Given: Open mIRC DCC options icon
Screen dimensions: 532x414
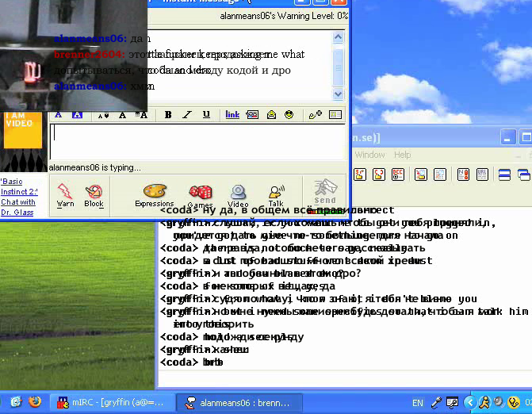Looking at the screenshot, I should [398, 174].
